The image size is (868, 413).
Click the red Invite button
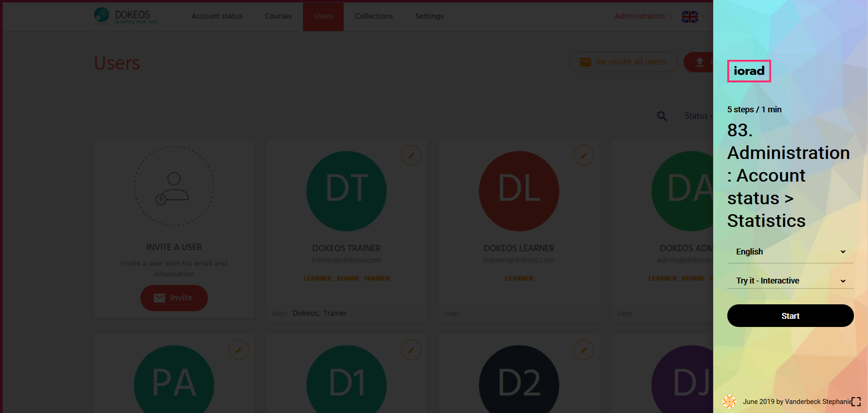174,298
